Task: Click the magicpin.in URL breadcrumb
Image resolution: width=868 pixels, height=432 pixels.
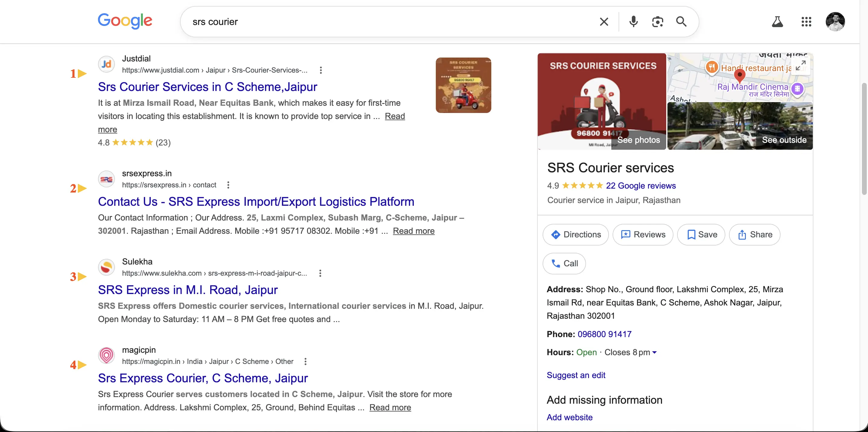Action: click(x=207, y=361)
